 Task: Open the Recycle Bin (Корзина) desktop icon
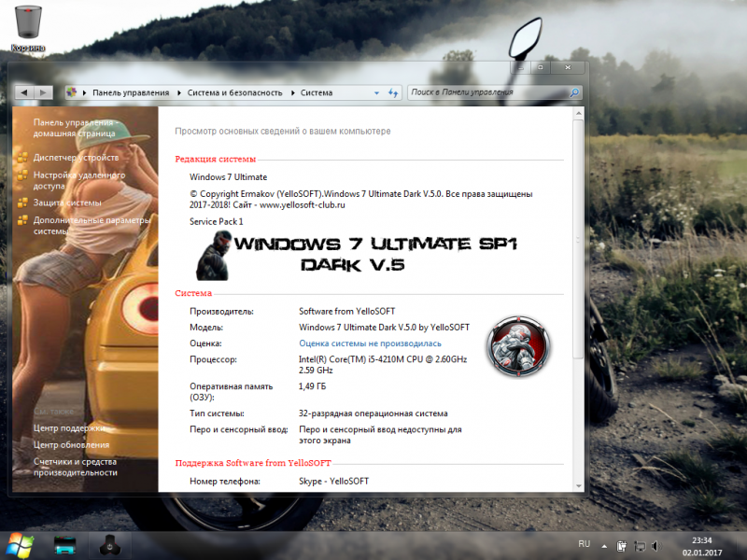tap(28, 28)
